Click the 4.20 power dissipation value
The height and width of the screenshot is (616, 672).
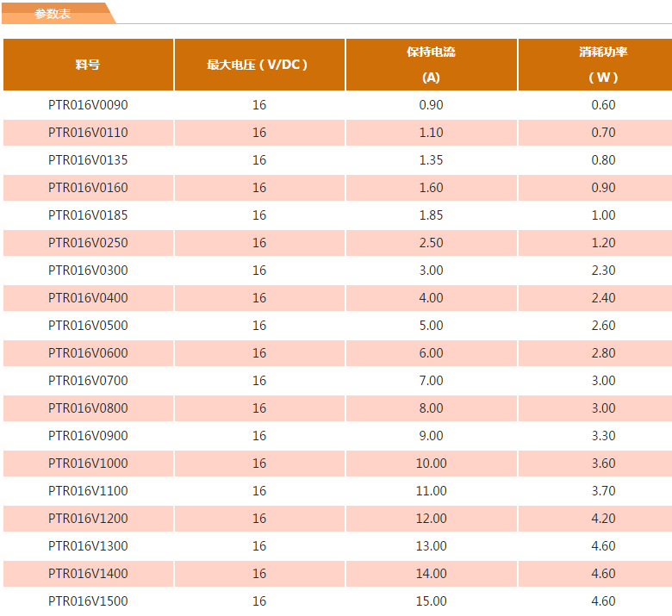tap(603, 519)
